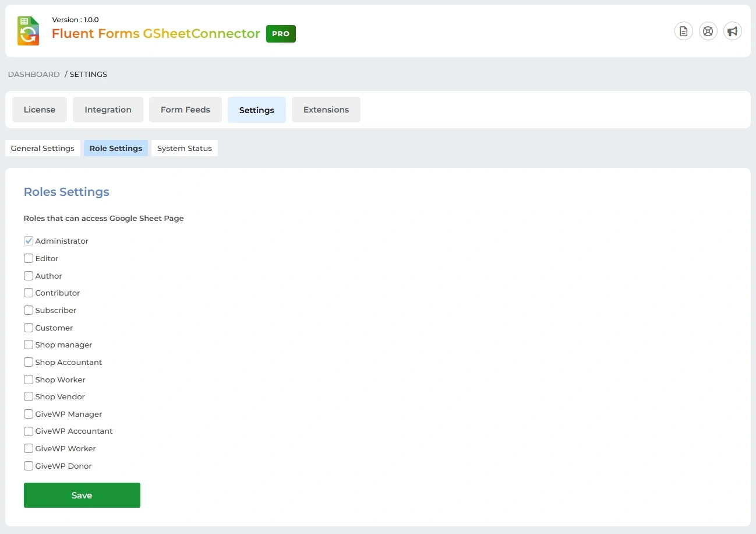
Task: Enable the Editor role checkbox
Action: click(29, 258)
